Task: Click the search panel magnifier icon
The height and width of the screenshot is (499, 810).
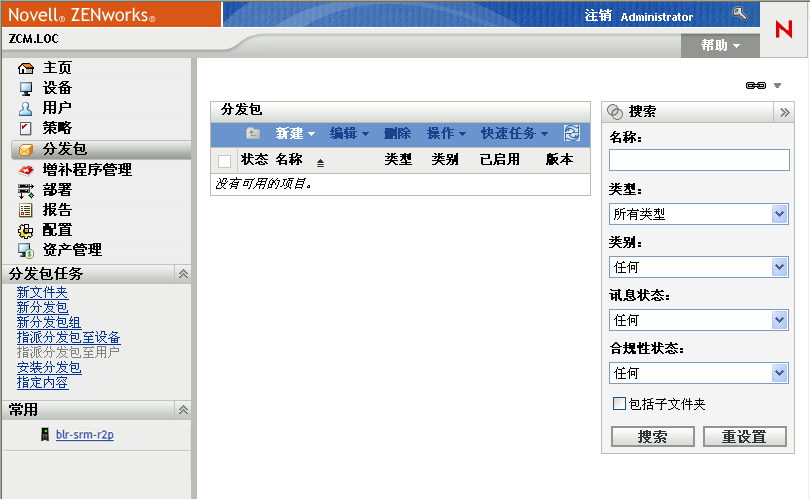Action: [x=615, y=112]
